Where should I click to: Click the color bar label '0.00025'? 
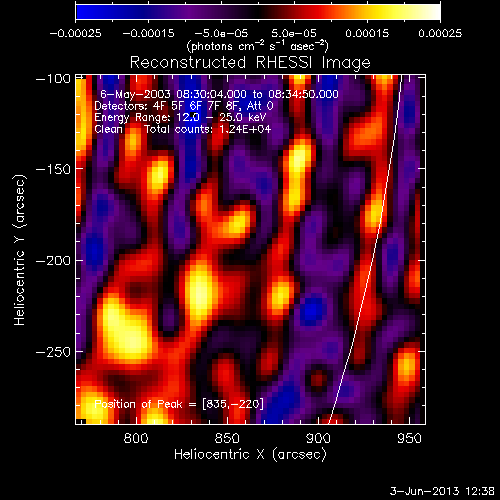point(440,33)
